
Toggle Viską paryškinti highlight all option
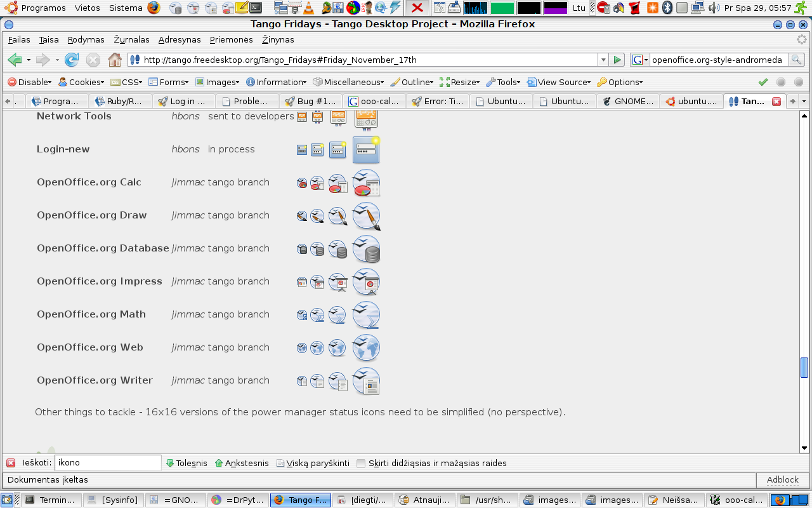(313, 464)
